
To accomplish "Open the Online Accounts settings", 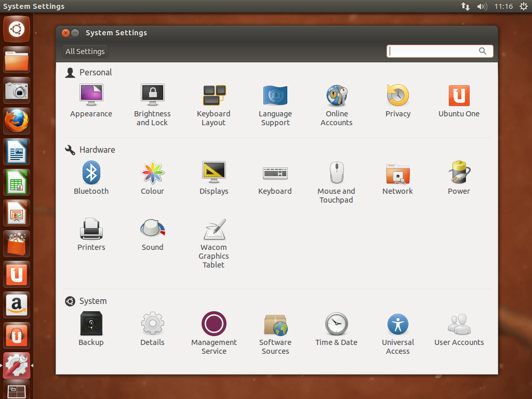I will click(x=336, y=96).
